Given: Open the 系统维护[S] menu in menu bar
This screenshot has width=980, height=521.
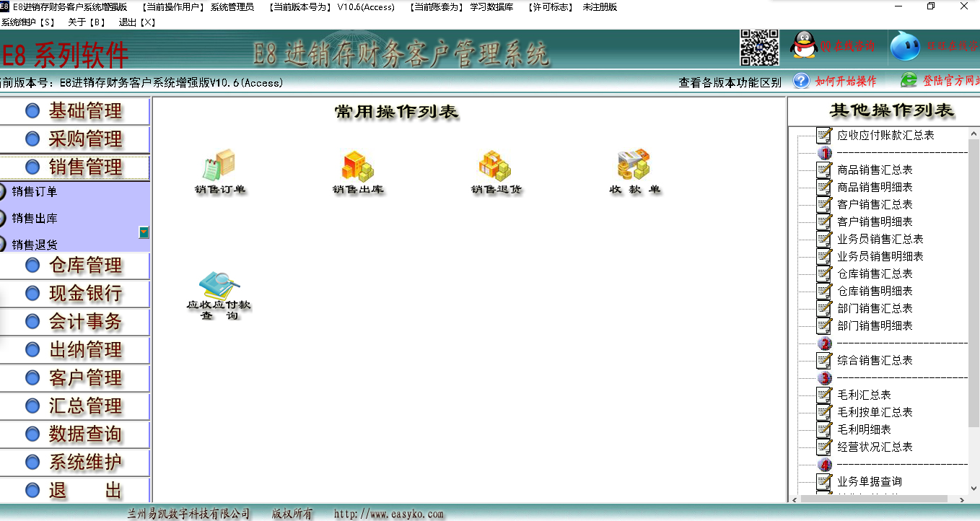Looking at the screenshot, I should pyautogui.click(x=28, y=22).
